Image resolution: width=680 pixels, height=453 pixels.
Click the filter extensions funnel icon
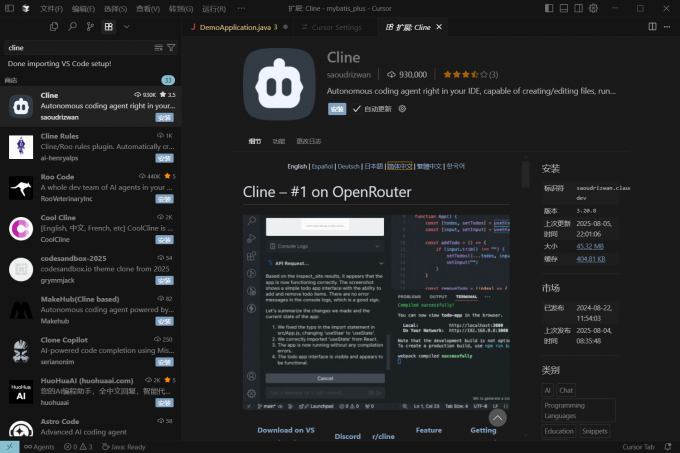(171, 47)
